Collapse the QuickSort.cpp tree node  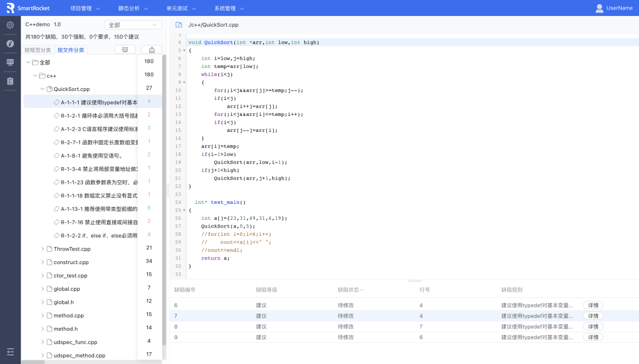(43, 89)
